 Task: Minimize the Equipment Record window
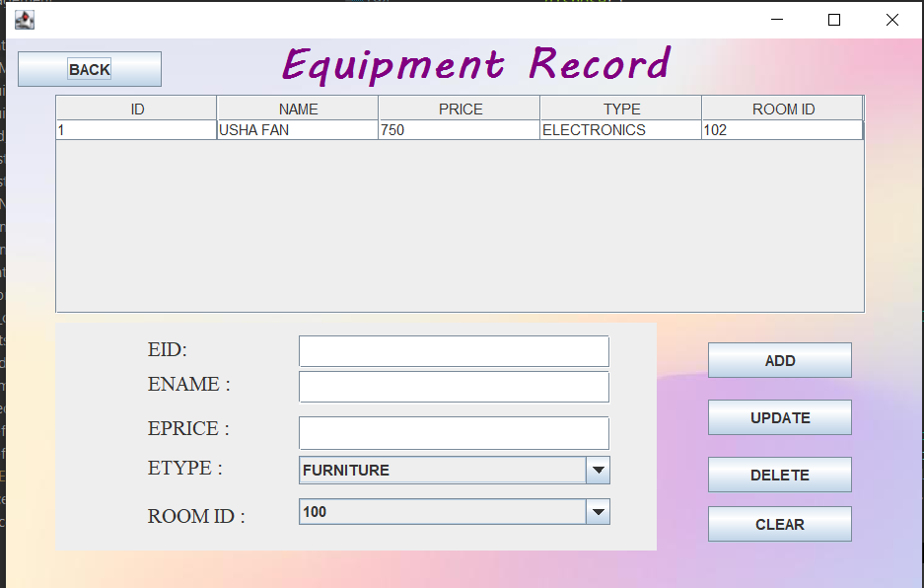(x=777, y=20)
